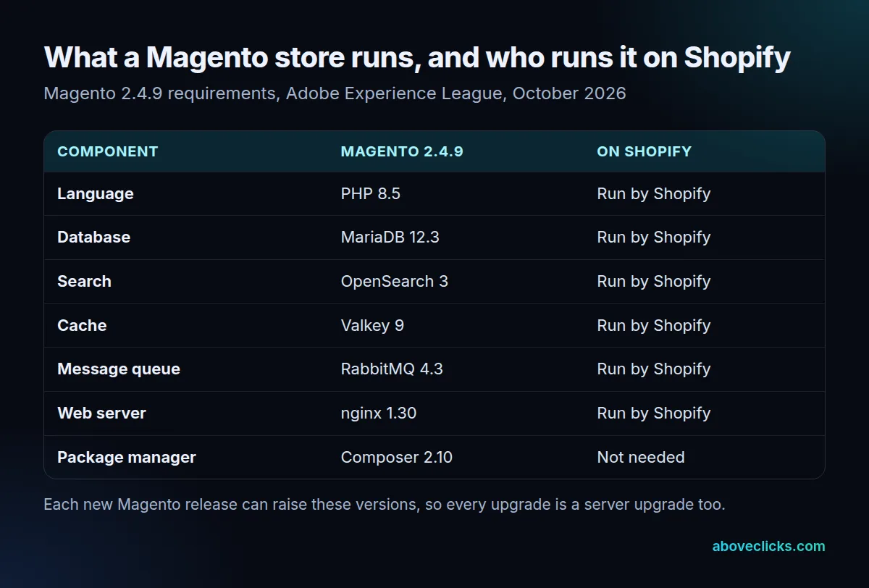Click 'Run by Shopify' in Web server row
The height and width of the screenshot is (588, 869).
653,413
